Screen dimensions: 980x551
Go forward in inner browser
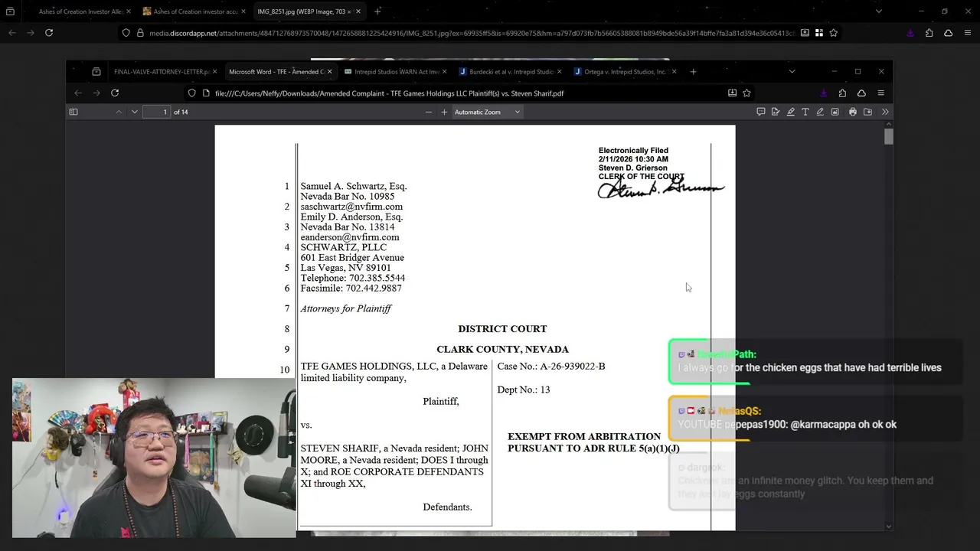pyautogui.click(x=96, y=93)
